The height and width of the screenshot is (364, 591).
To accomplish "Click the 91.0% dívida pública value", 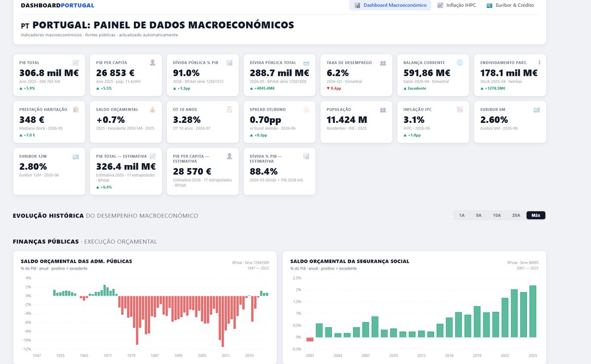I will coord(186,73).
